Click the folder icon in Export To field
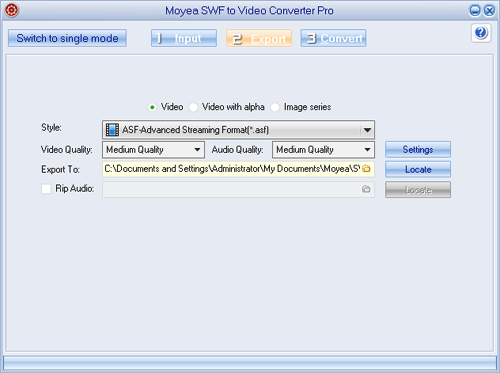The image size is (500, 373). click(366, 169)
